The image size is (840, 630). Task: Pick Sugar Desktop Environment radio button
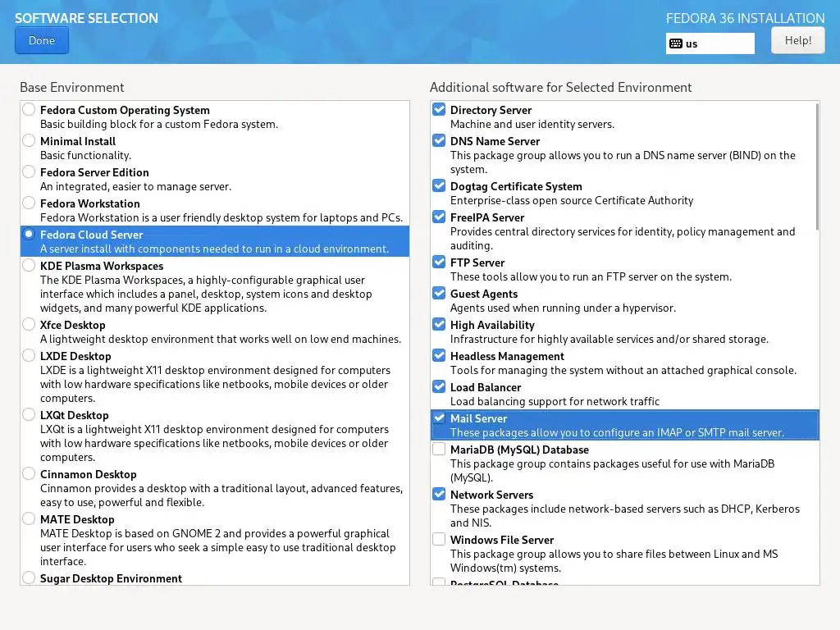[29, 577]
